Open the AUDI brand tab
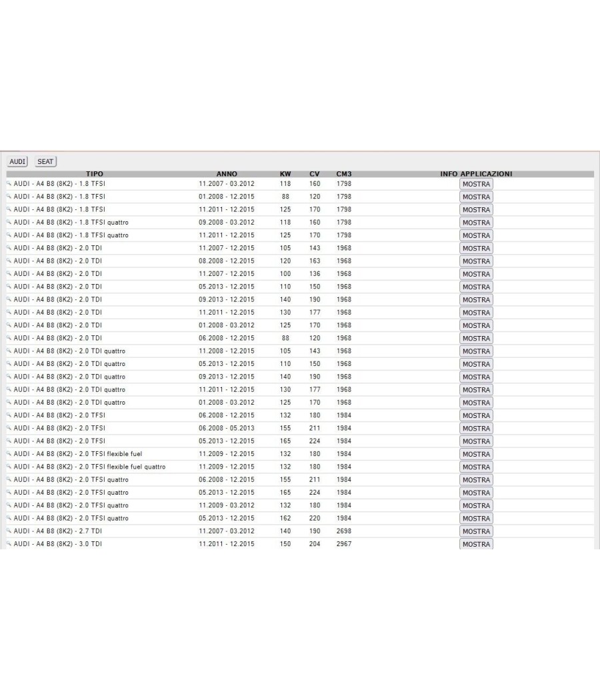Screen dimensions: 600x700 click(17, 161)
